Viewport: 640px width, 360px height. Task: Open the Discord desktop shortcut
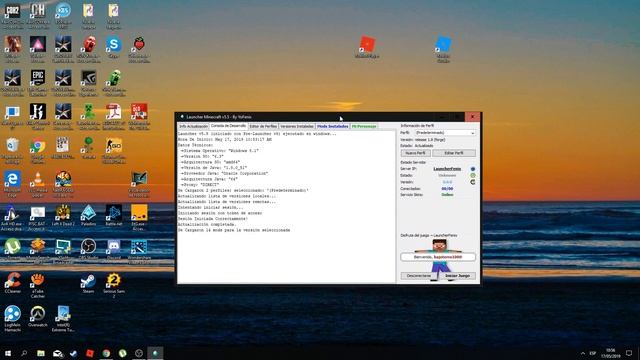click(113, 250)
